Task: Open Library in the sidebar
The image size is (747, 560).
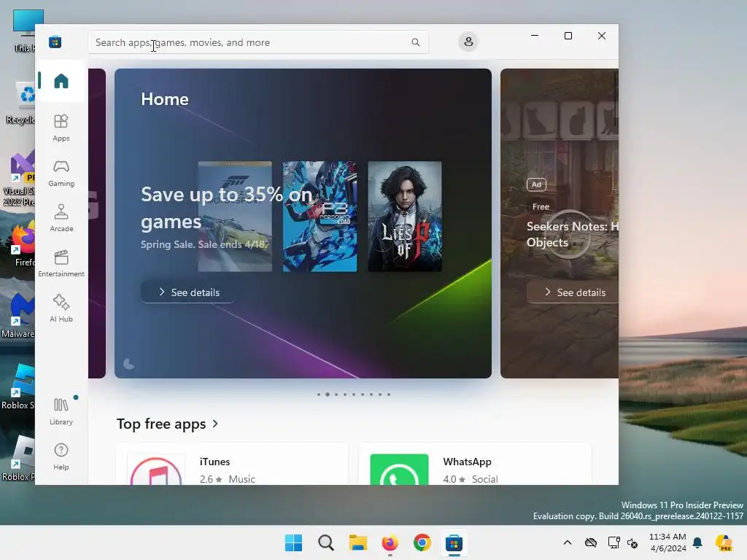Action: pyautogui.click(x=61, y=411)
